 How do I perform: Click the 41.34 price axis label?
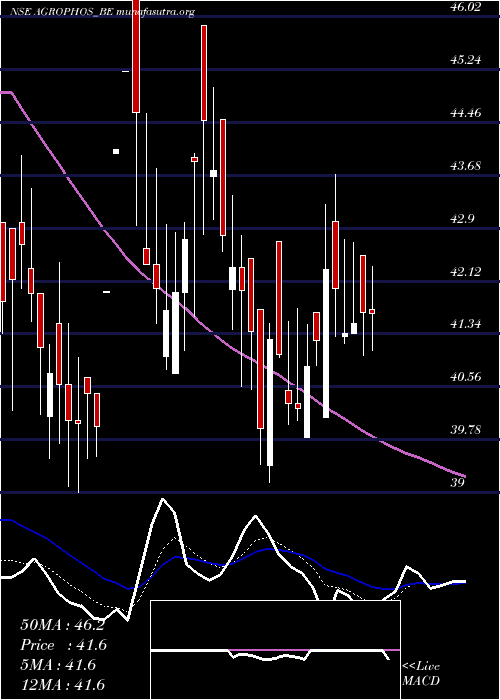(466, 324)
